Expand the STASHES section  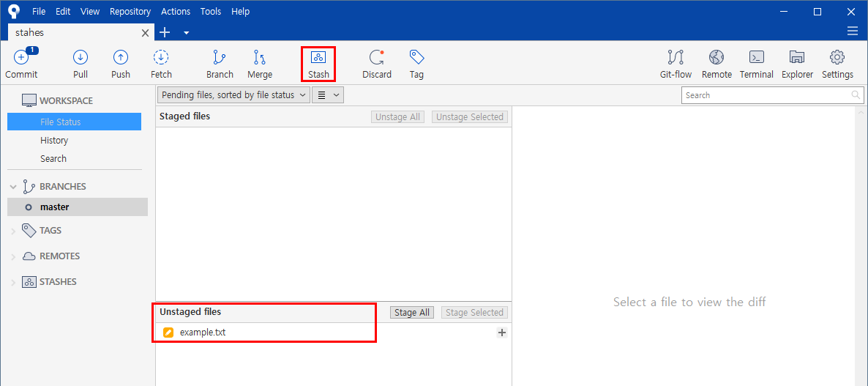[13, 283]
